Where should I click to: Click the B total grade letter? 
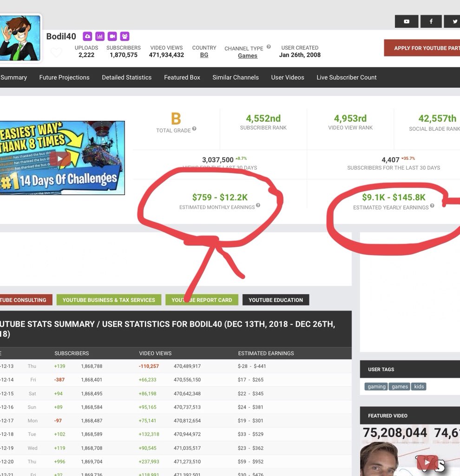click(x=176, y=119)
